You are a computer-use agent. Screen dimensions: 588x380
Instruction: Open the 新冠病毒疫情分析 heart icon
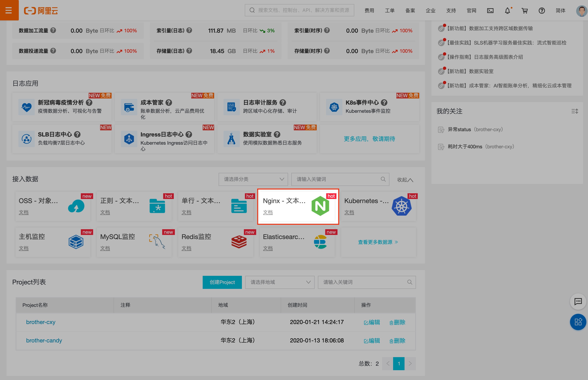[26, 107]
